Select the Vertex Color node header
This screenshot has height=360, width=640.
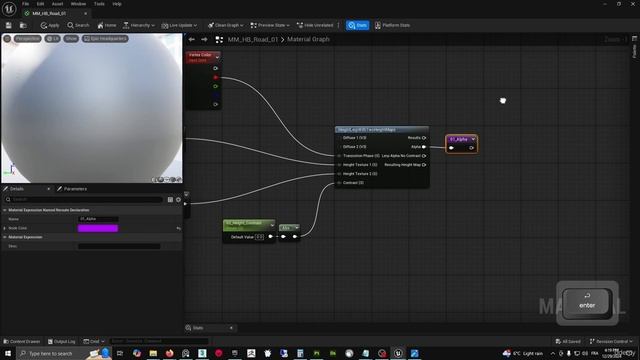click(201, 57)
